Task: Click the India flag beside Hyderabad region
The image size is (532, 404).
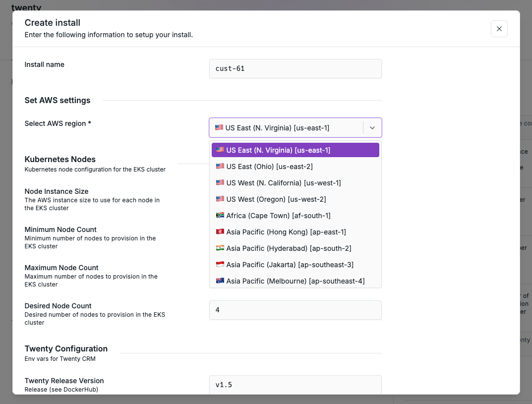Action: coord(220,248)
